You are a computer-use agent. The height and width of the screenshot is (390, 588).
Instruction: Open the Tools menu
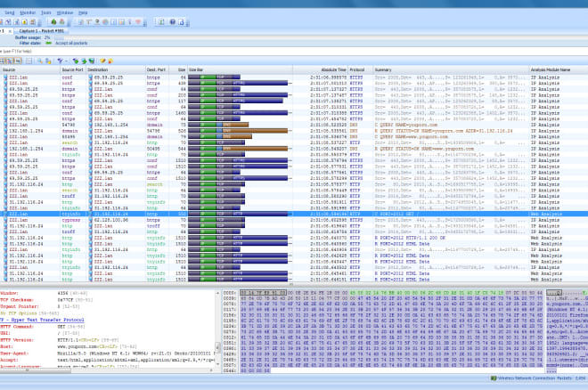(x=45, y=12)
